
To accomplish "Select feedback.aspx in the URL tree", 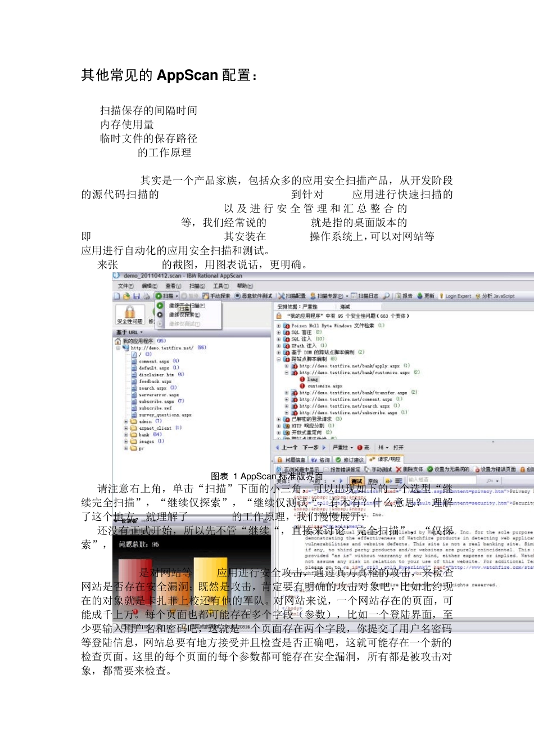I will (x=151, y=381).
